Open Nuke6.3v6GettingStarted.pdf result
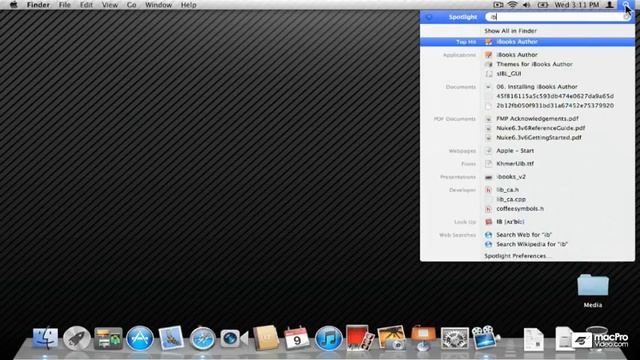 pyautogui.click(x=527, y=138)
